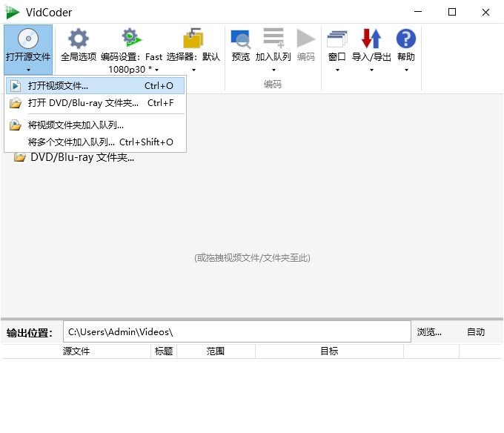Click folder icon beside 将视频文件夹加入队列
The height and width of the screenshot is (433, 504).
click(15, 125)
